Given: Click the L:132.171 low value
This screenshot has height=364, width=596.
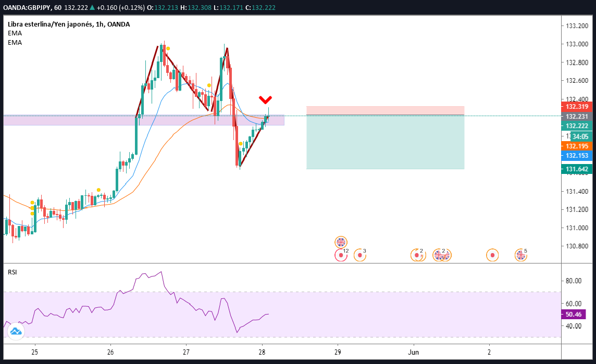Looking at the screenshot, I should click(x=228, y=8).
